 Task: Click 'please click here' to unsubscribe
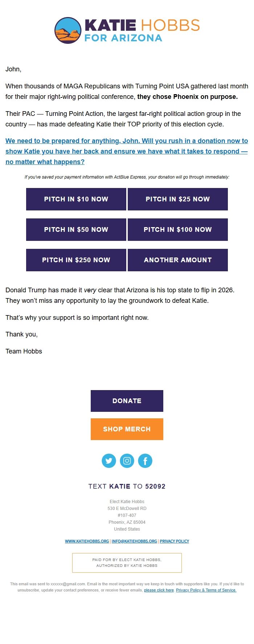coord(159,590)
